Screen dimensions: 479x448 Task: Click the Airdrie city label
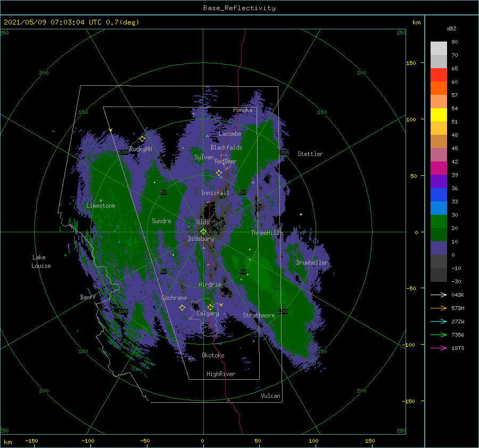click(x=210, y=284)
